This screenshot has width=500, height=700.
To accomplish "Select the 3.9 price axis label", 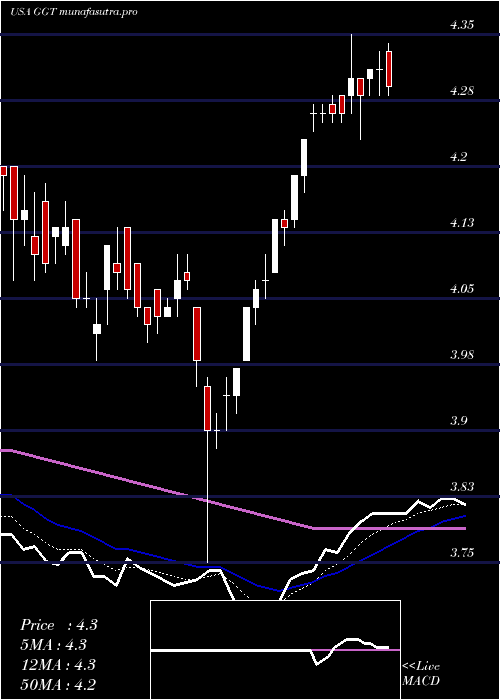I will pyautogui.click(x=458, y=421).
